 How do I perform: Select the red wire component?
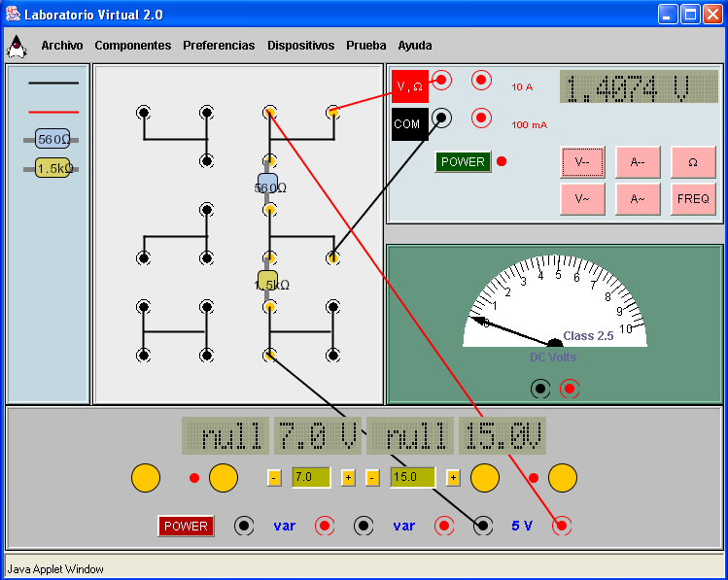click(x=53, y=112)
